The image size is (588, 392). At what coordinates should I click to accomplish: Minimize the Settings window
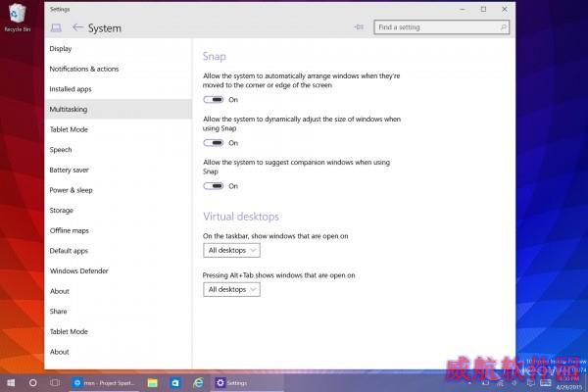463,10
